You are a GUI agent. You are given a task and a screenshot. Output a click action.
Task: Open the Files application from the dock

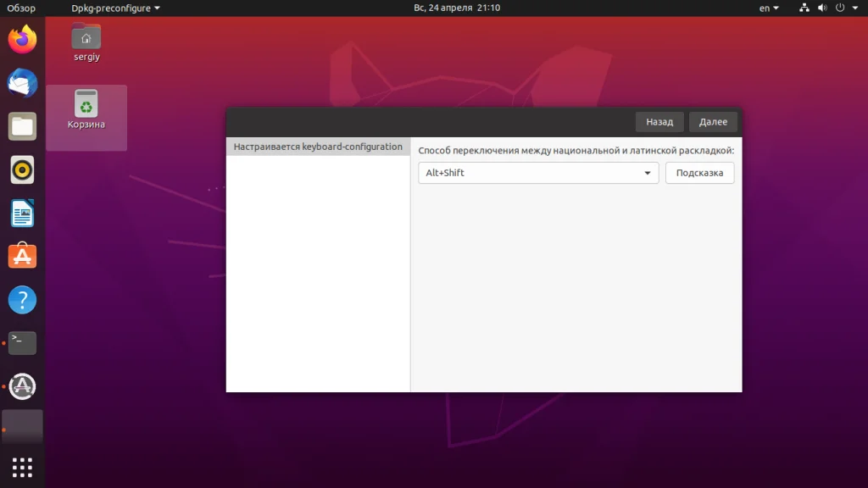[21, 126]
